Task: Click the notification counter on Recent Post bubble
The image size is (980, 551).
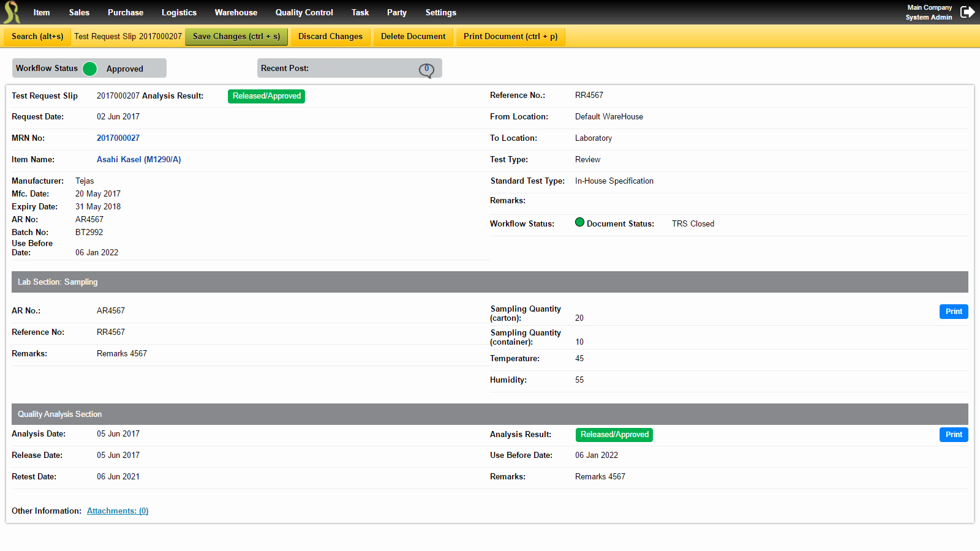Action: 426,67
